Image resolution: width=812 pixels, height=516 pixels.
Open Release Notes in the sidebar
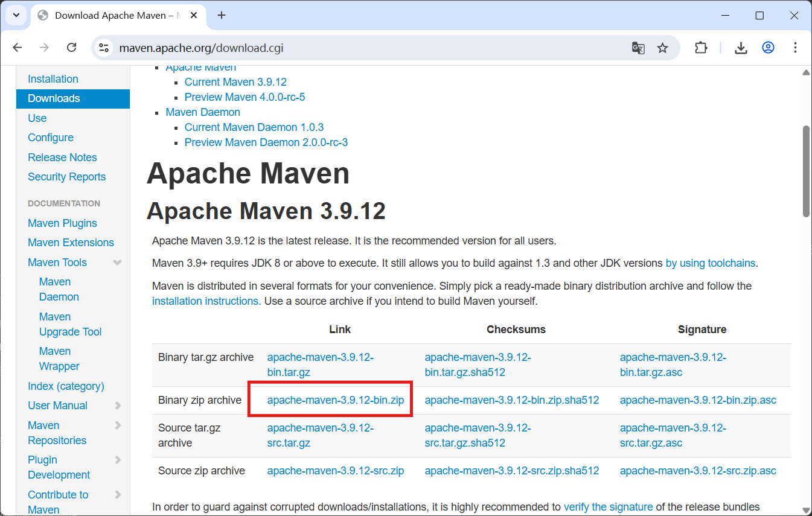tap(62, 158)
